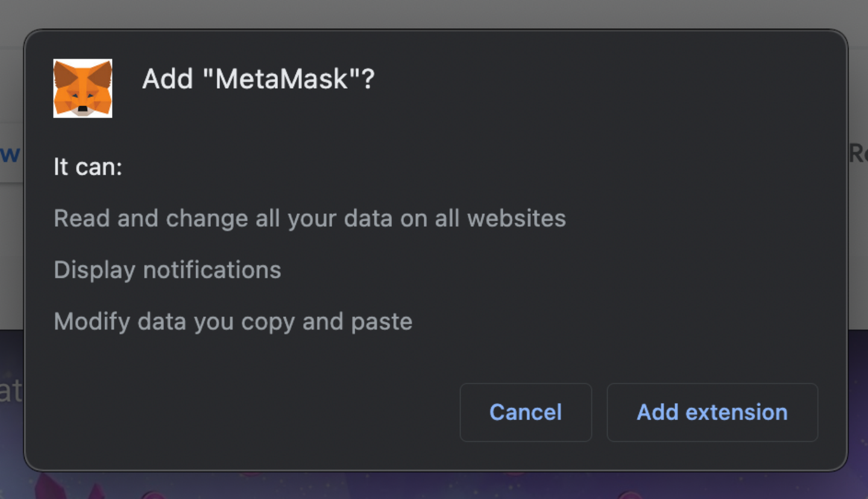Click the word "websites" in first permission
This screenshot has height=499, width=868.
[517, 218]
